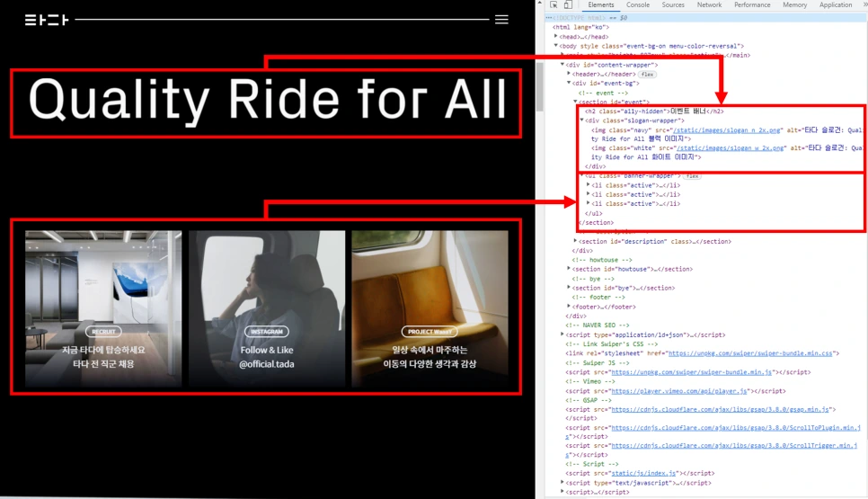This screenshot has height=499, width=868.
Task: Open the INSTAGRAM Follow & Like banner card
Action: 267,308
